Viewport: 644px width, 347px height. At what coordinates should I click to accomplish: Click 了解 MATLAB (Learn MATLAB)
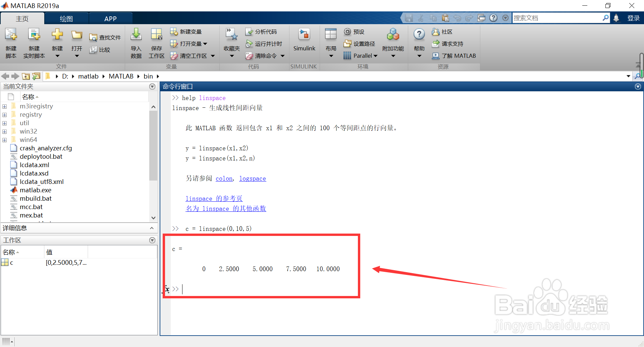pyautogui.click(x=454, y=56)
